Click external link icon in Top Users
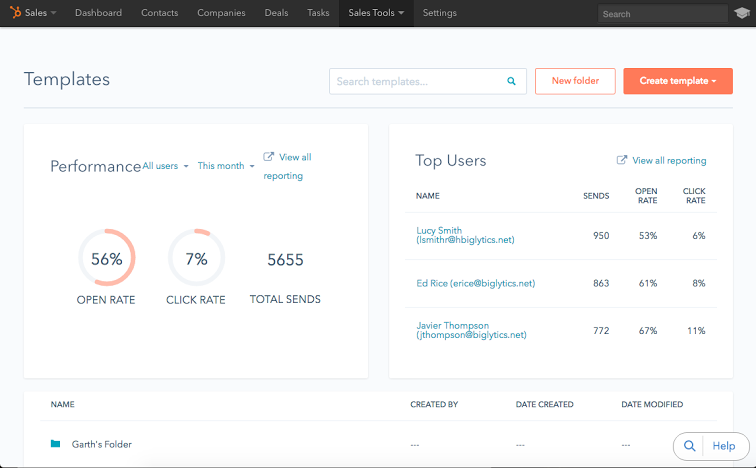 622,160
